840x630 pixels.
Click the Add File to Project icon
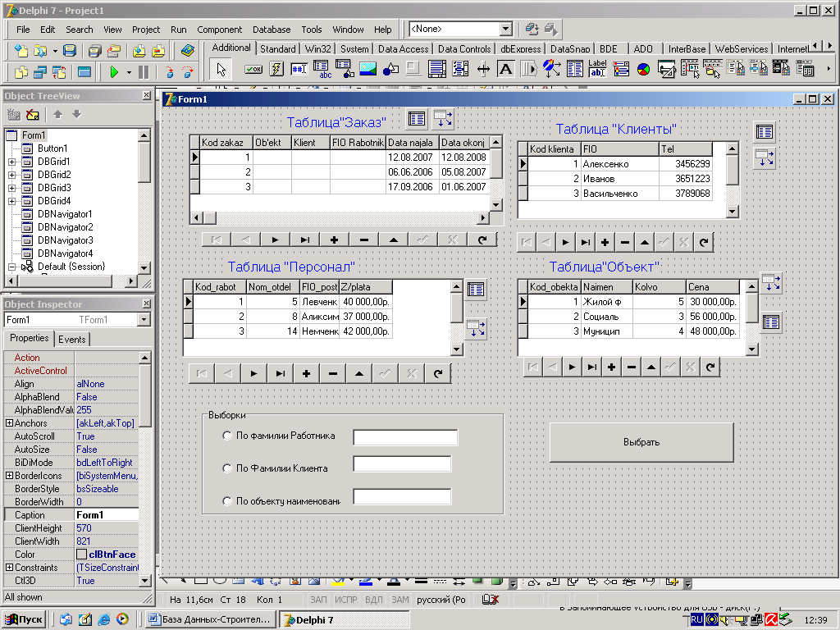click(x=139, y=50)
